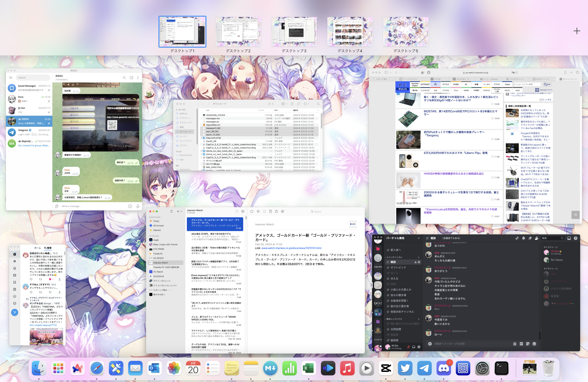The height and width of the screenshot is (382, 588).
Task: Open the article filter icon beside Impress Watch
Action: pyautogui.click(x=243, y=211)
